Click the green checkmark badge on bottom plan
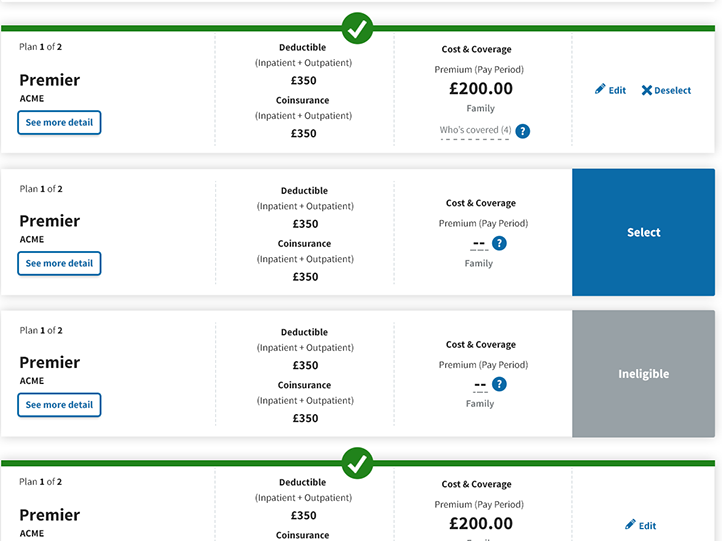Viewport: 722px width, 541px height. coord(357,463)
